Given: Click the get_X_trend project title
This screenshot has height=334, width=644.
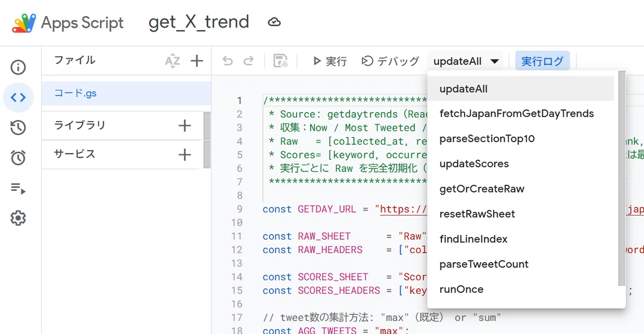Looking at the screenshot, I should point(199,23).
